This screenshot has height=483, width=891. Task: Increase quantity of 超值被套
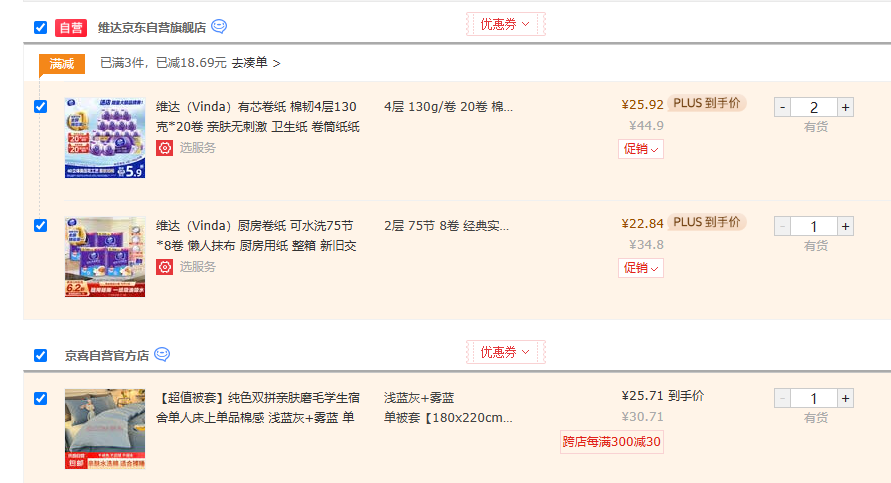point(846,398)
